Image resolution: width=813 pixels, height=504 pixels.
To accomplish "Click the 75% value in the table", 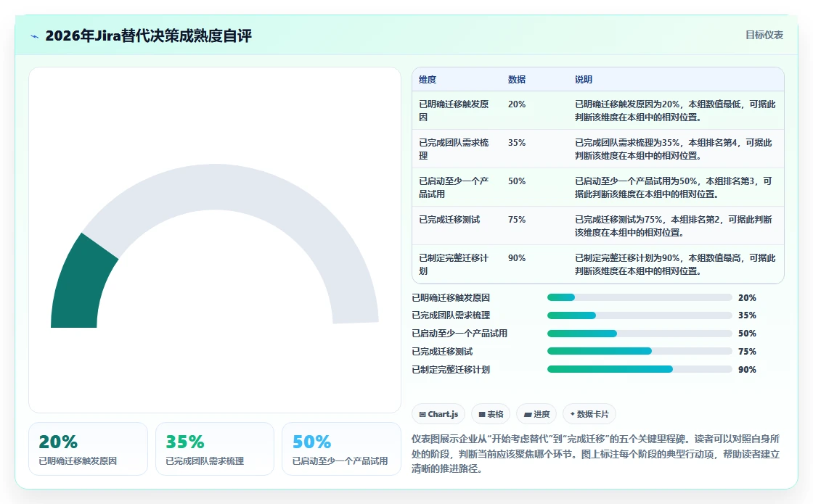I will click(x=517, y=220).
